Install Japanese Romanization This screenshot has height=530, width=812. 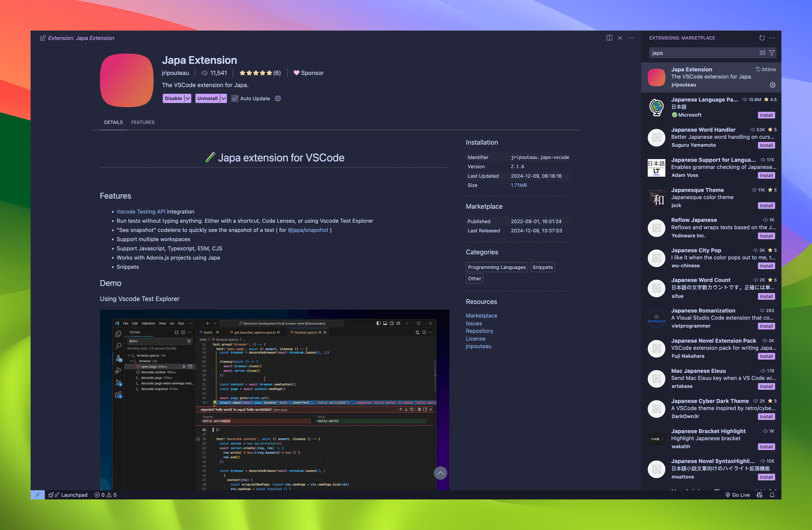[x=766, y=326]
